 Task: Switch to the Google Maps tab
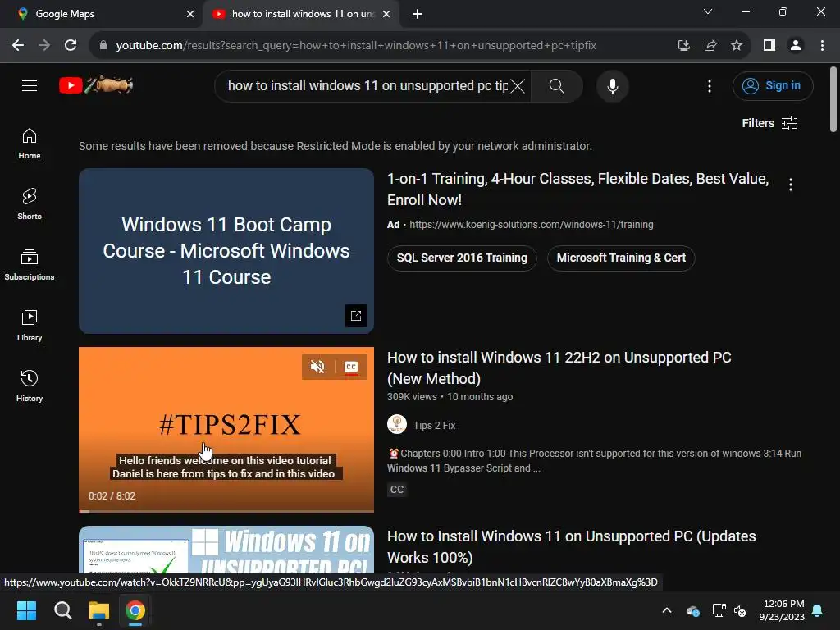click(102, 14)
